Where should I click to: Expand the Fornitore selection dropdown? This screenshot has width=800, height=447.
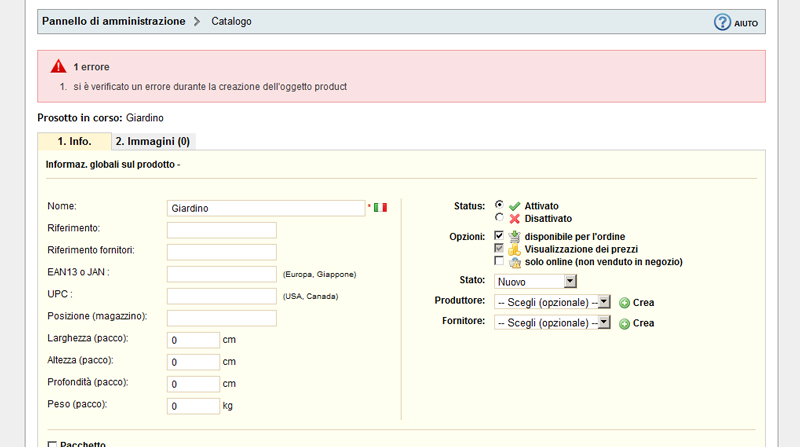(552, 323)
